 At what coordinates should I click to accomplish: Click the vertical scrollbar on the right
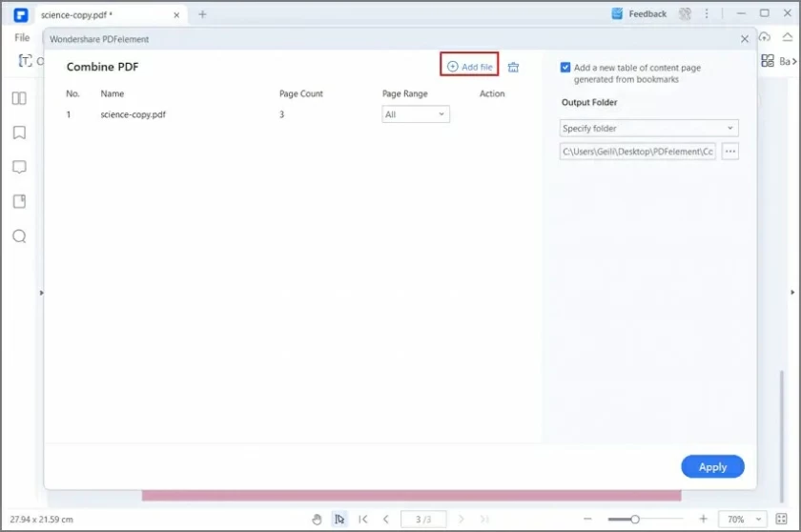[x=782, y=437]
